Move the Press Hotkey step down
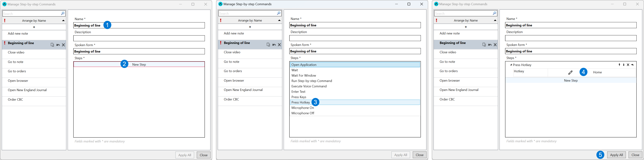 [x=624, y=65]
